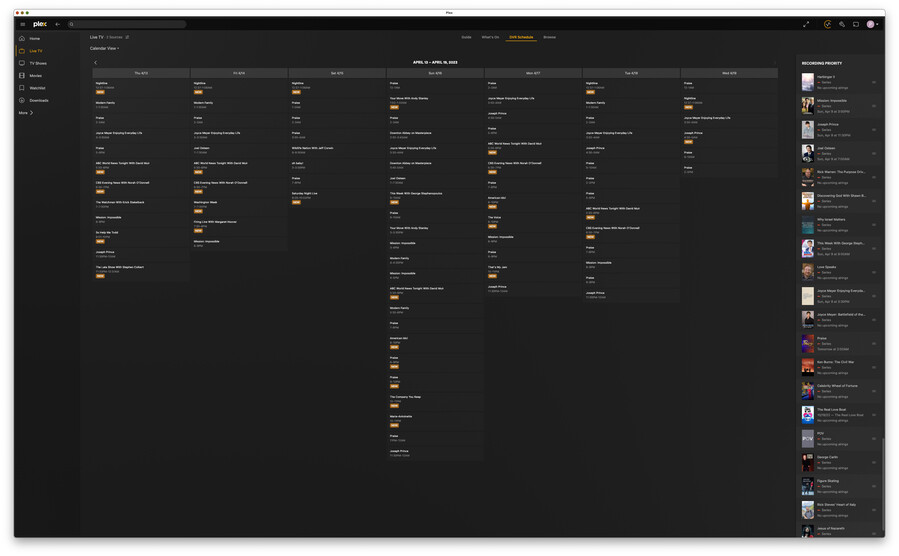Image resolution: width=899 pixels, height=556 pixels.
Task: Click the Harbinger II poster thumbnail
Action: pos(807,82)
